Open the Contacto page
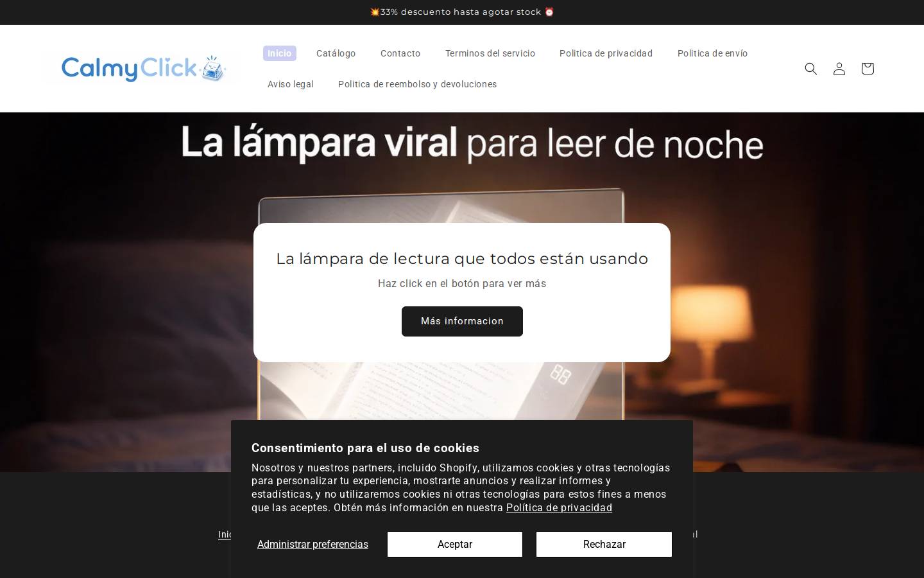The height and width of the screenshot is (578, 924). [400, 53]
